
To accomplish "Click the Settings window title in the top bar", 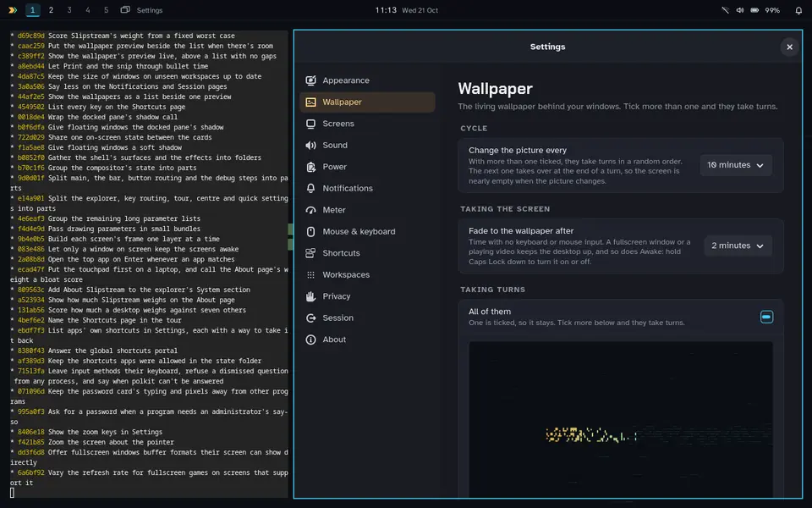I will pos(150,10).
